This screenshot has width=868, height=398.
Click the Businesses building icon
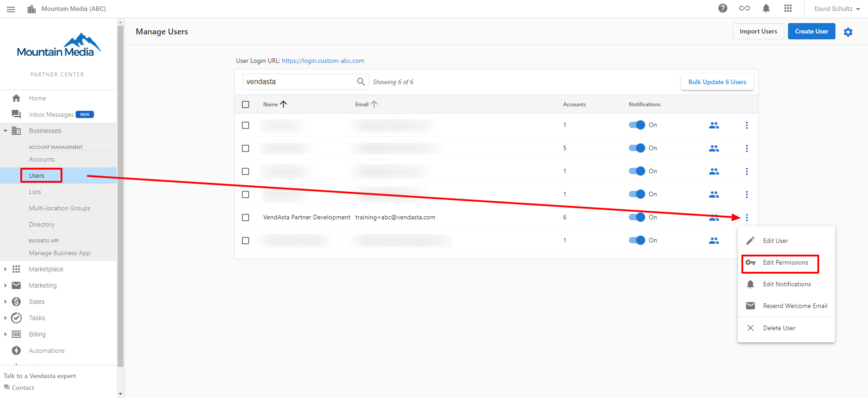[x=16, y=131]
